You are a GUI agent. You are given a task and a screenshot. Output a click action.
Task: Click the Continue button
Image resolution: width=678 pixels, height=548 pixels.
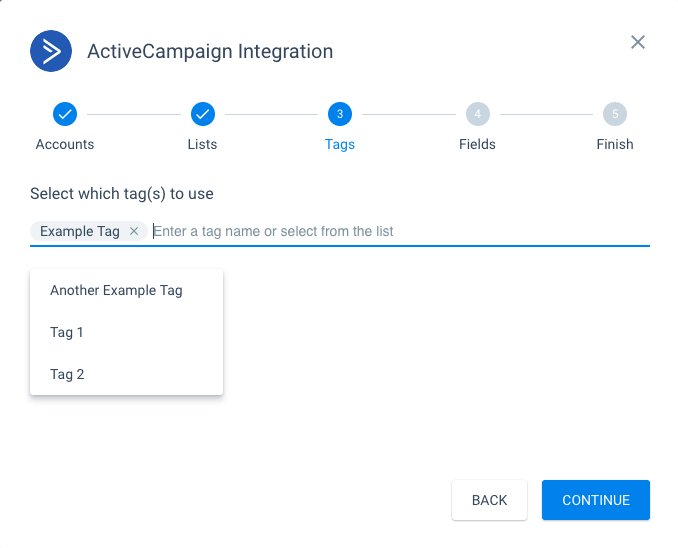[x=596, y=500]
